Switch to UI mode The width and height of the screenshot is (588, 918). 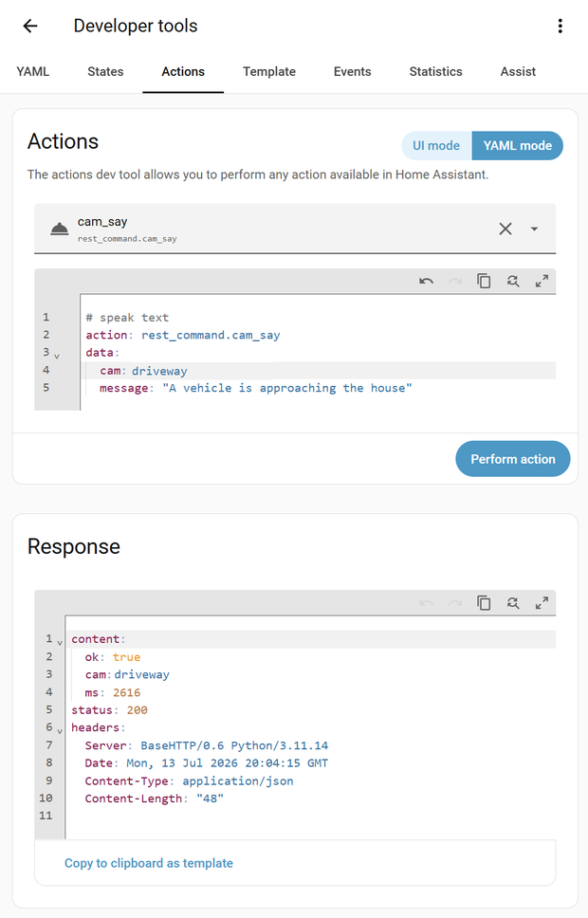click(x=436, y=146)
